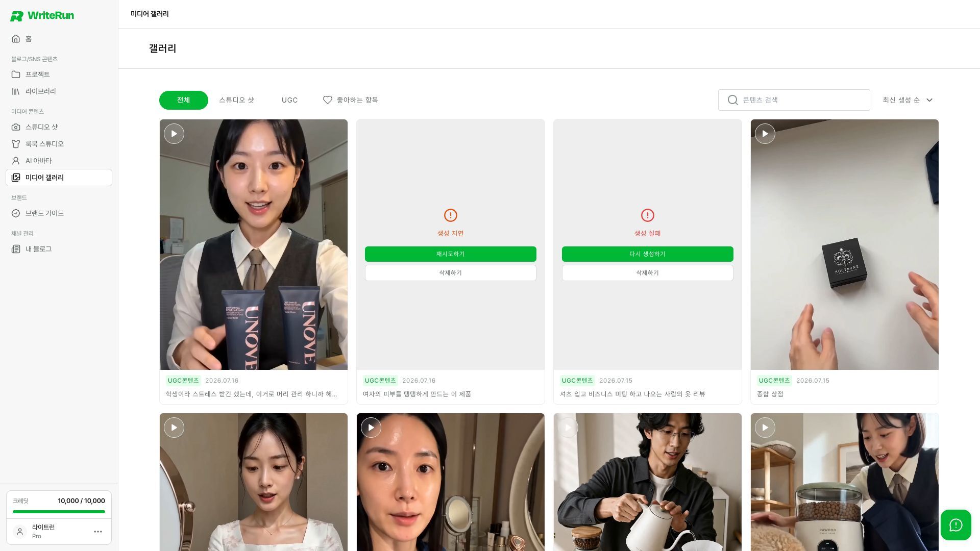
Task: Click the '10,000 / 10,000' credit value
Action: tap(82, 501)
